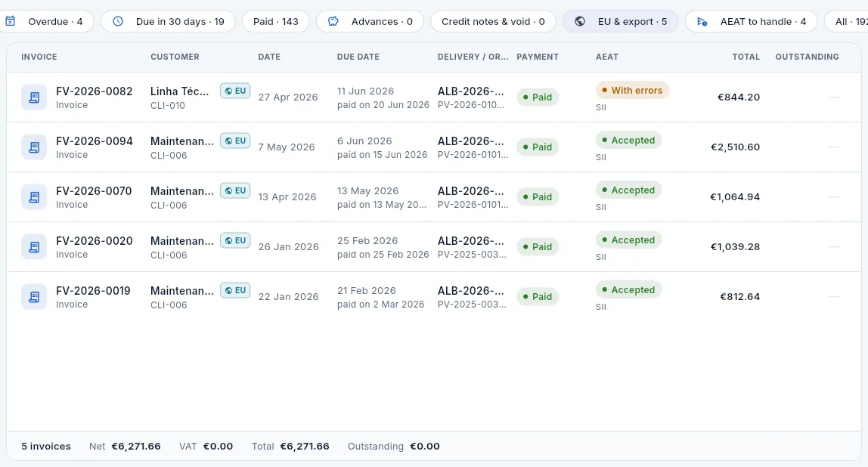The image size is (868, 467).
Task: Click the invoice icon for FV-2026-0070
Action: [x=34, y=197]
